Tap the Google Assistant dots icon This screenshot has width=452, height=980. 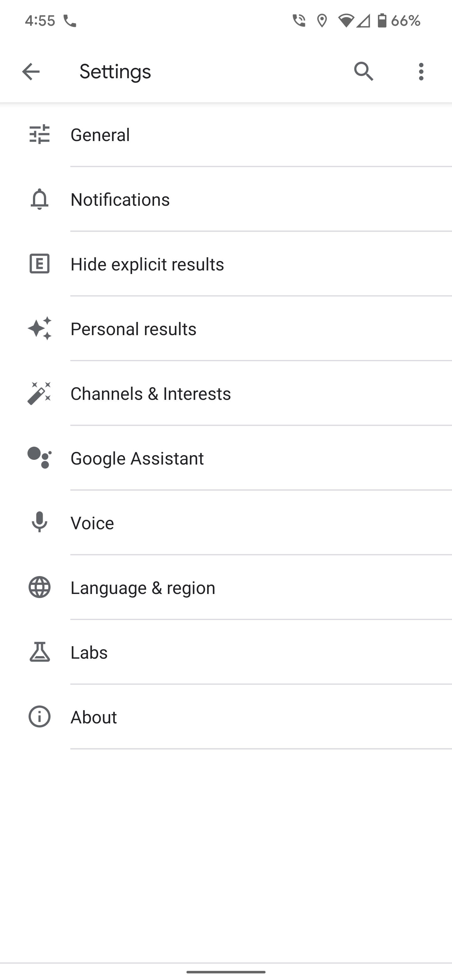tap(40, 458)
